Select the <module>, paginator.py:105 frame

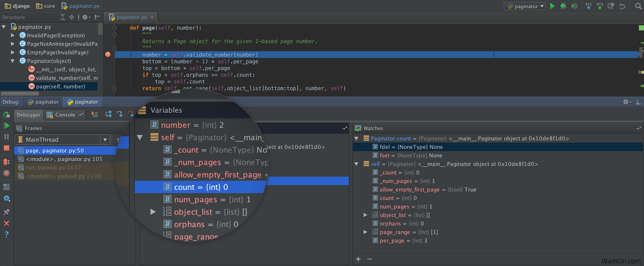click(x=64, y=159)
